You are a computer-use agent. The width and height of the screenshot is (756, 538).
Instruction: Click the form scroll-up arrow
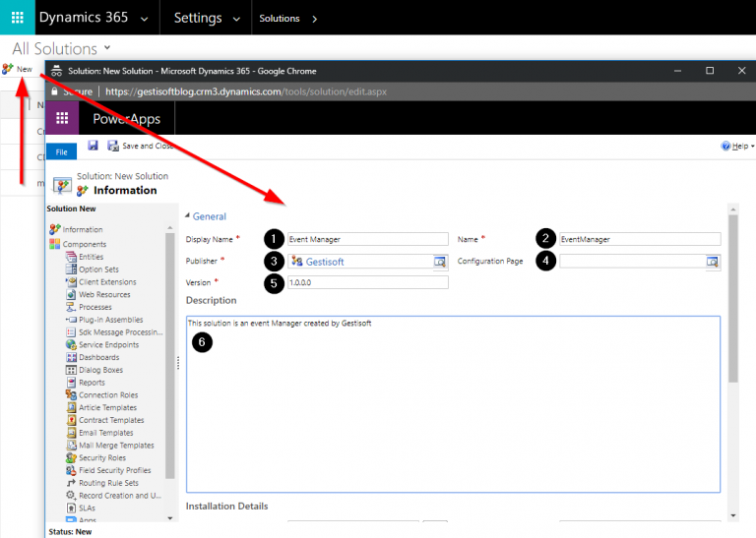[x=732, y=209]
